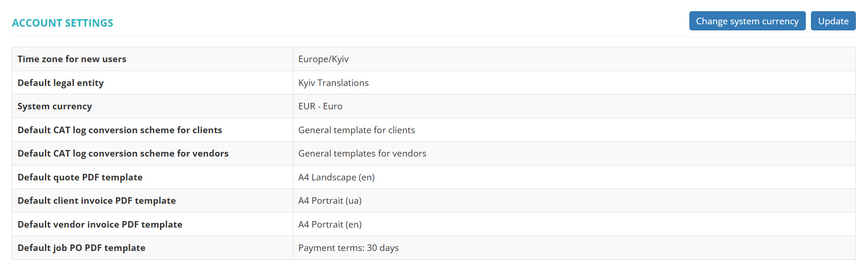Viewport: 868px width, 272px height.
Task: Click the Kyiv Translations value
Action: tap(333, 83)
